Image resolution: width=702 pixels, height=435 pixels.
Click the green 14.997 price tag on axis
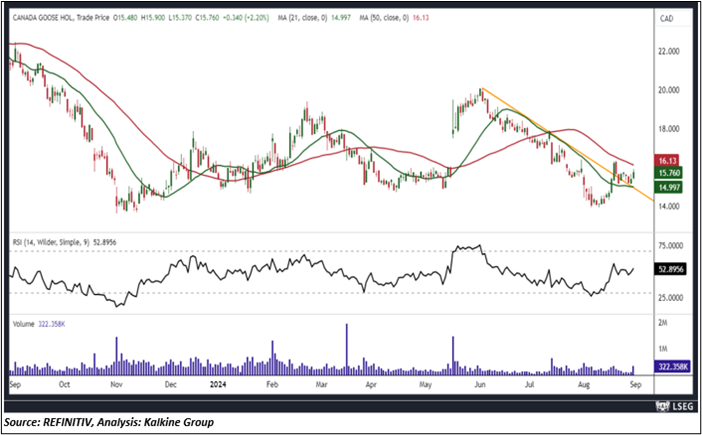pyautogui.click(x=668, y=187)
